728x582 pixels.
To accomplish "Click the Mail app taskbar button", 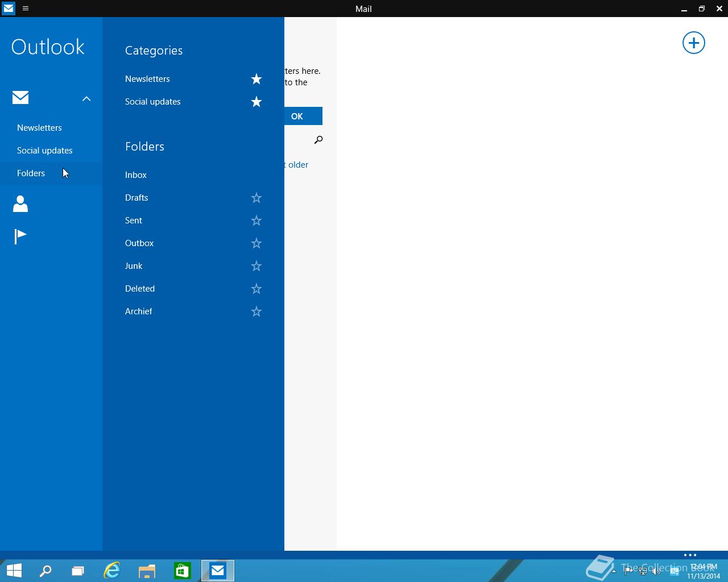I will [218, 571].
